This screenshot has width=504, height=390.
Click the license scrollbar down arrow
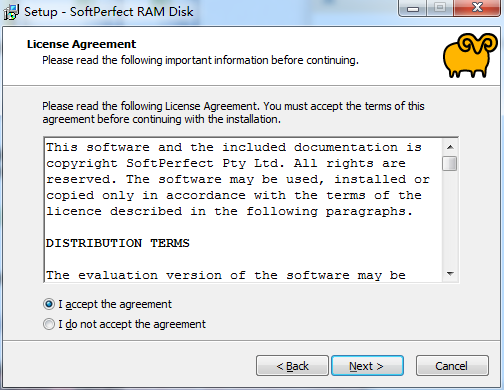[x=450, y=274]
